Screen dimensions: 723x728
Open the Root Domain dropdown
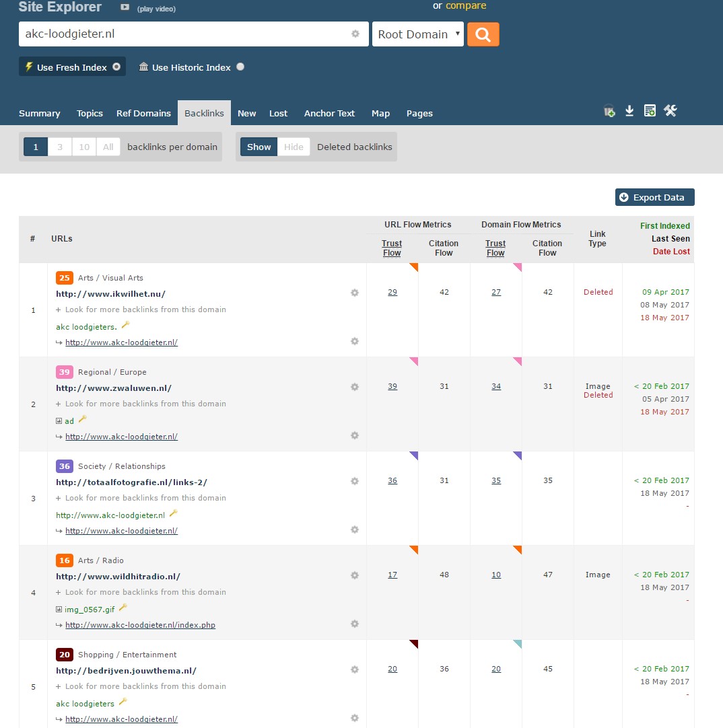(x=417, y=34)
